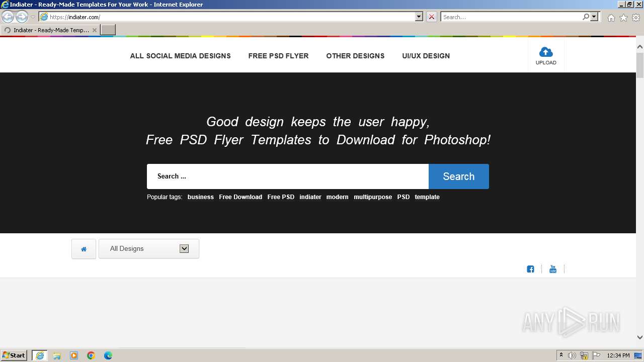Open Favorites star icon
Viewport: 644px width, 362px height.
click(x=623, y=18)
